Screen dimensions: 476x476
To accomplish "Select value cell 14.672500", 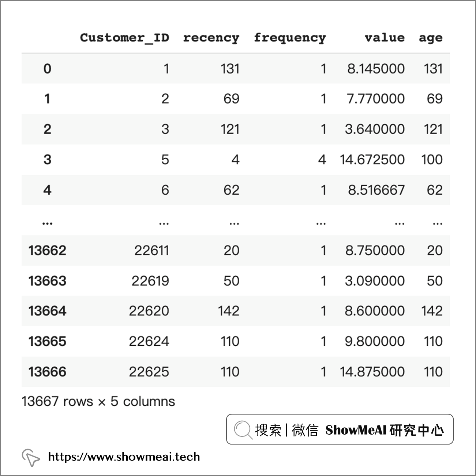I will (x=372, y=160).
